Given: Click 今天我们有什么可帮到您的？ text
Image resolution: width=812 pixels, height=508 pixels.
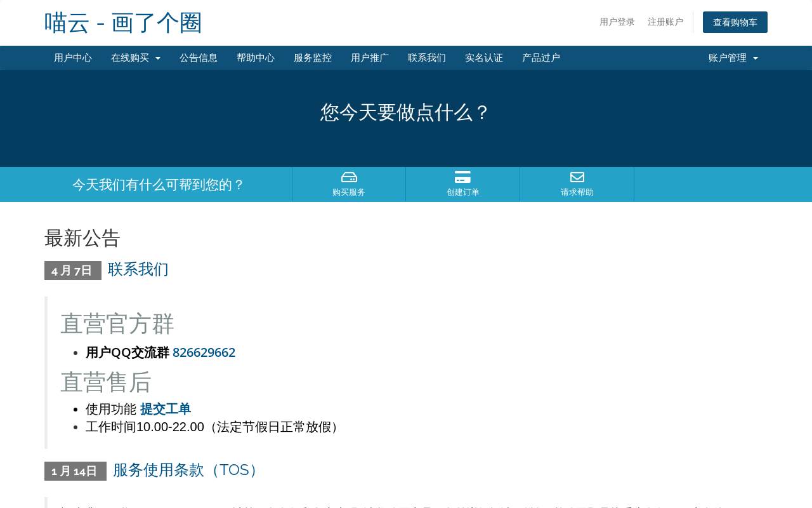Looking at the screenshot, I should (x=159, y=185).
